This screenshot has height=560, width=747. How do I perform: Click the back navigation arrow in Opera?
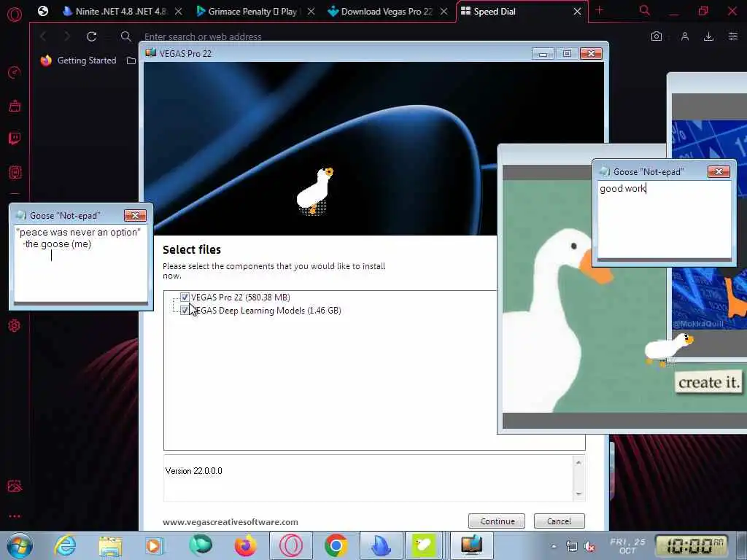43,36
